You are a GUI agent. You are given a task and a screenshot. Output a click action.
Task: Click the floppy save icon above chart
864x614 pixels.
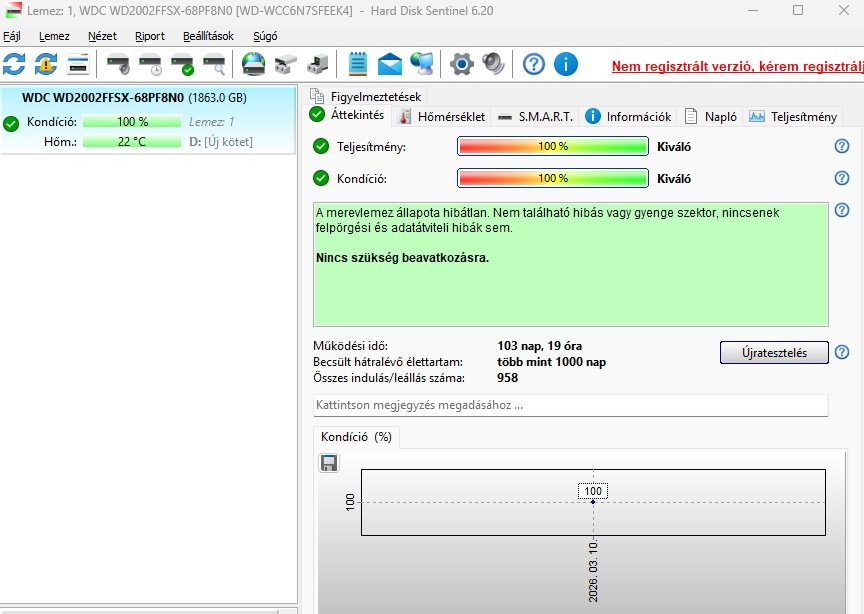click(329, 463)
